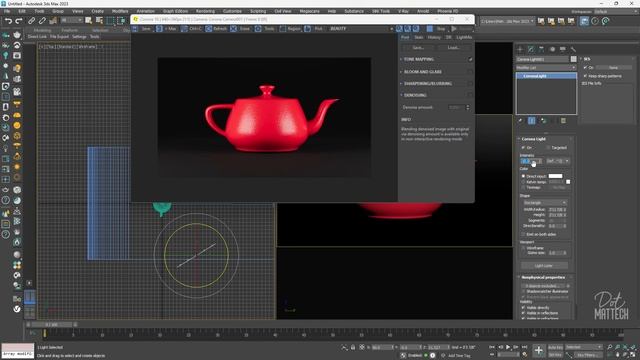
Task: Switch to the History tab in Corona frame buffer
Action: click(x=434, y=37)
